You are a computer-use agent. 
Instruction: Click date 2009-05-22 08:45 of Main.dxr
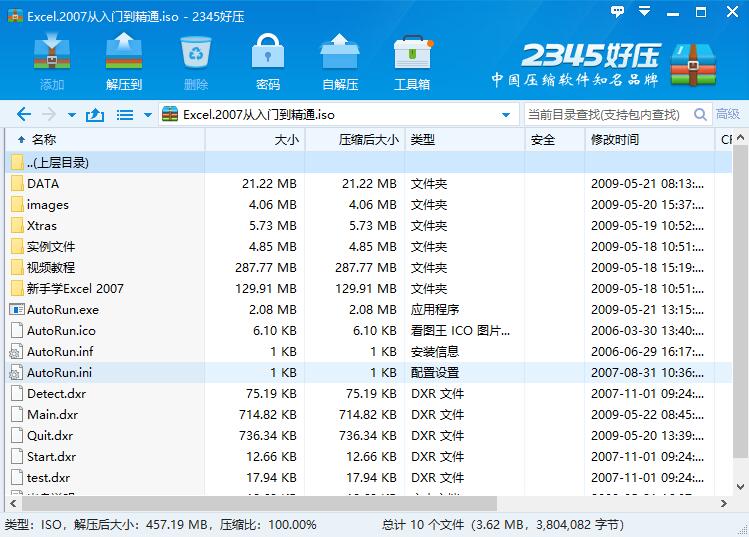click(647, 415)
